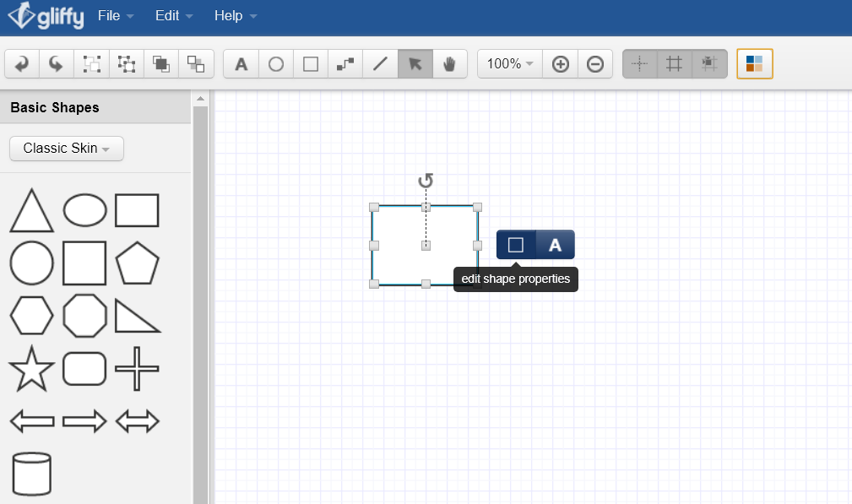This screenshot has height=504, width=852.
Task: Pick the cross shape from library
Action: pyautogui.click(x=137, y=369)
